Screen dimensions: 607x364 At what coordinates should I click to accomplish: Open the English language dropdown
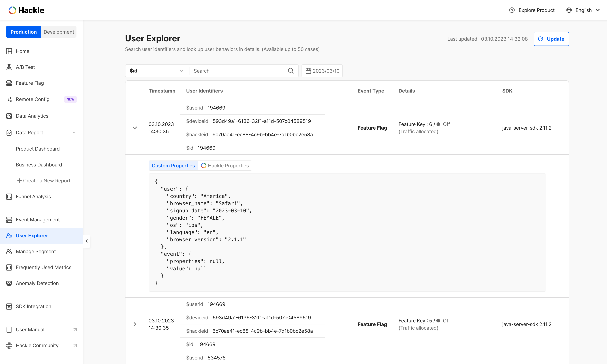[584, 10]
